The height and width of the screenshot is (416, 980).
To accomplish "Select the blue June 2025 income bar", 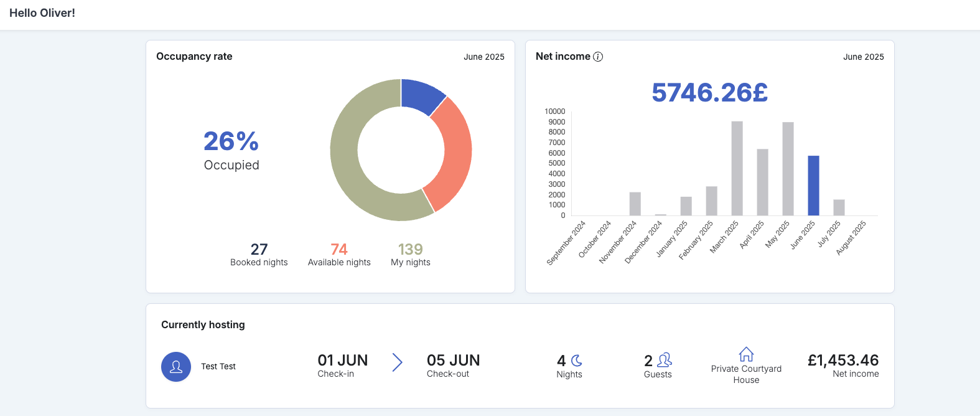I will (813, 186).
